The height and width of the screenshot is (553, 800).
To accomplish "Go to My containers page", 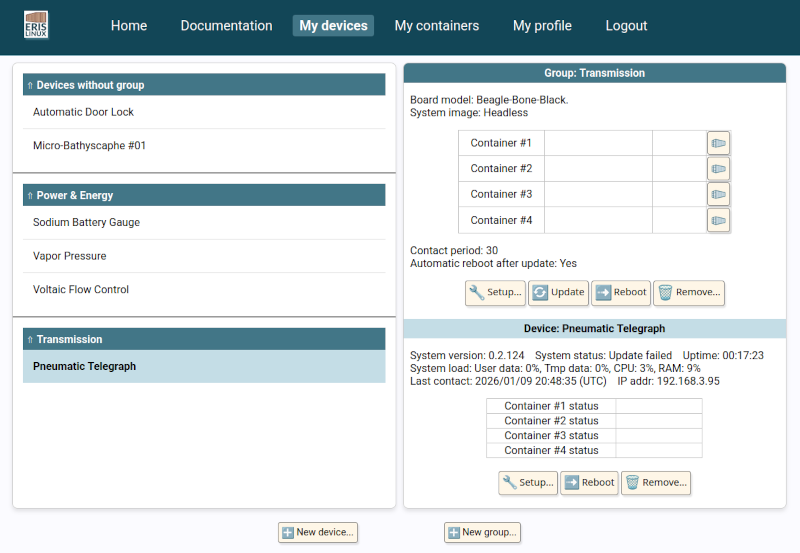I will click(x=436, y=26).
